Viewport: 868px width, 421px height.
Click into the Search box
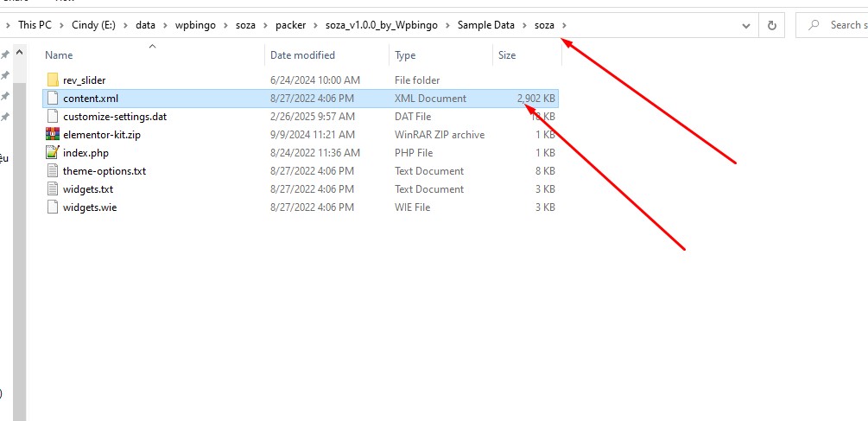[842, 26]
